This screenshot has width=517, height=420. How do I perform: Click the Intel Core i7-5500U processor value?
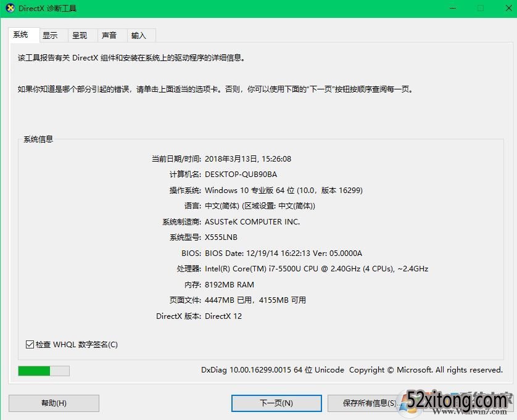316,269
